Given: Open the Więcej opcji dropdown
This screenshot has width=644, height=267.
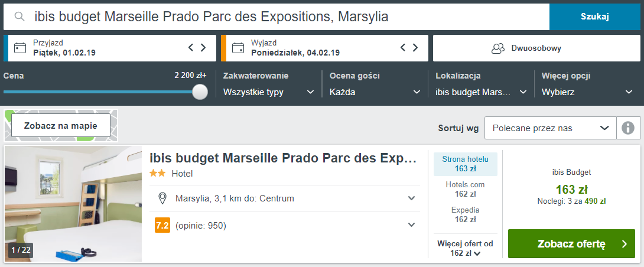Looking at the screenshot, I should pos(587,92).
